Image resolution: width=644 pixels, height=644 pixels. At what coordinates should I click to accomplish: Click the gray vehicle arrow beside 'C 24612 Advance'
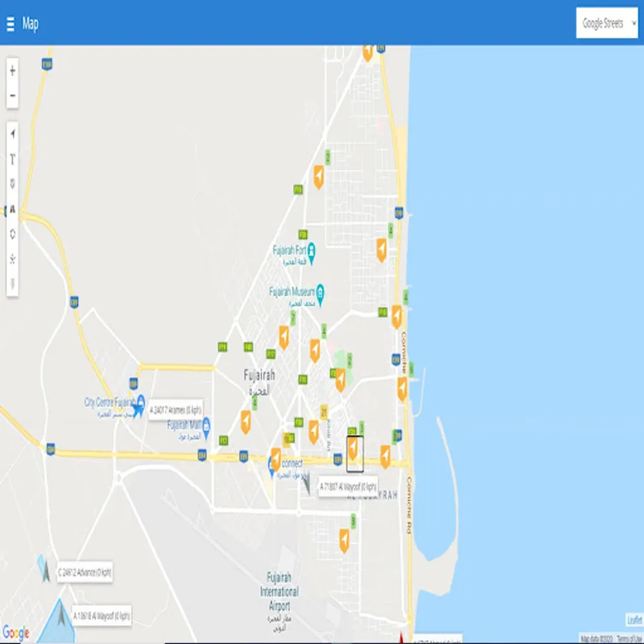tap(46, 572)
